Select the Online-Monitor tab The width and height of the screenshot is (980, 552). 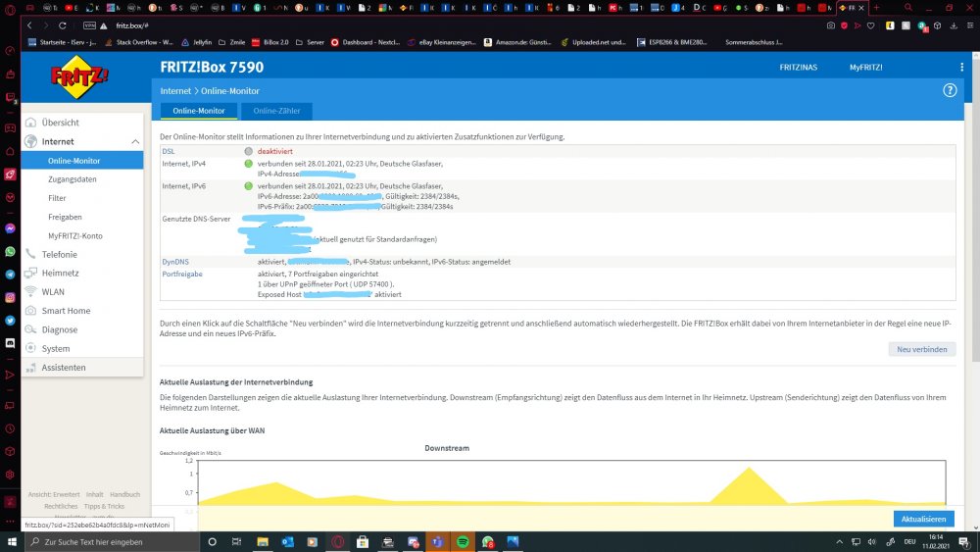pyautogui.click(x=199, y=111)
